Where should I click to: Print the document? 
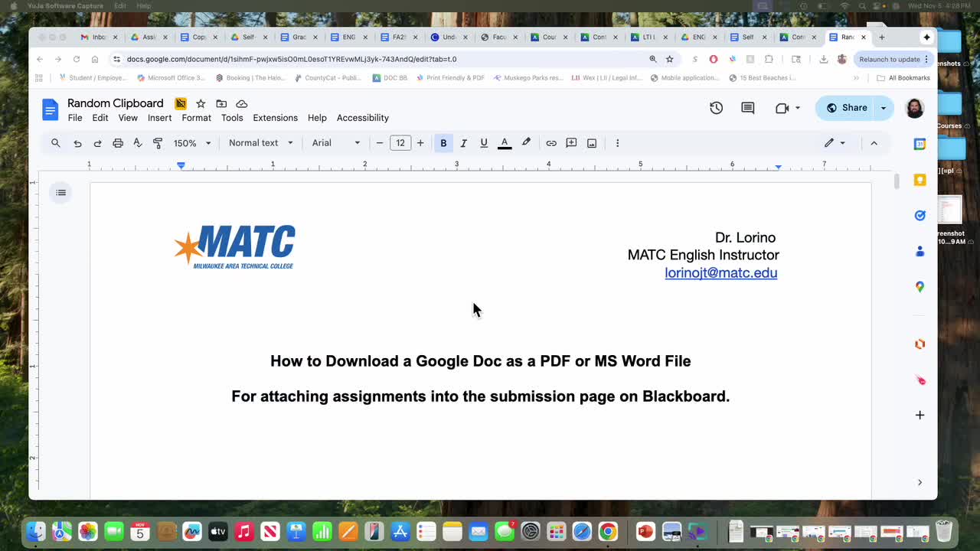pos(118,143)
